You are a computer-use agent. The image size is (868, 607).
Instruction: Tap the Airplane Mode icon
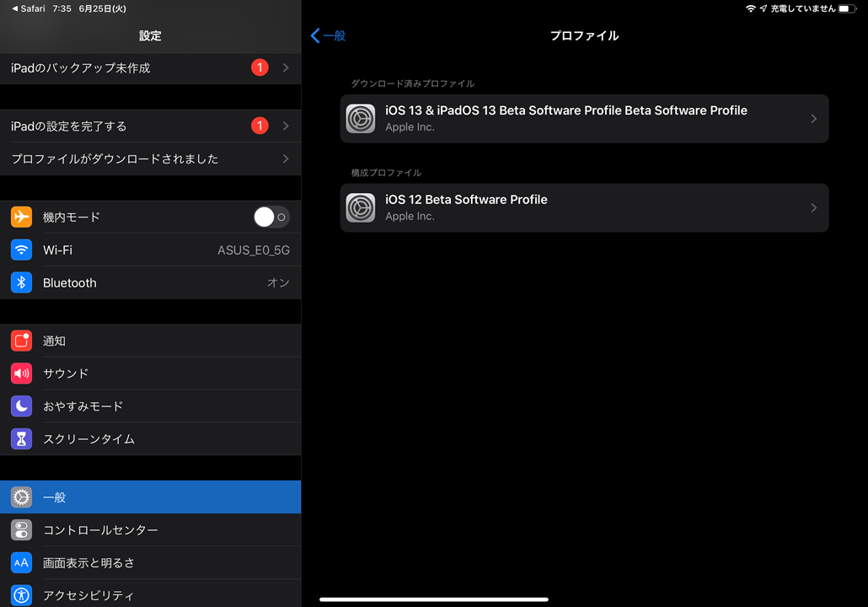pyautogui.click(x=21, y=218)
